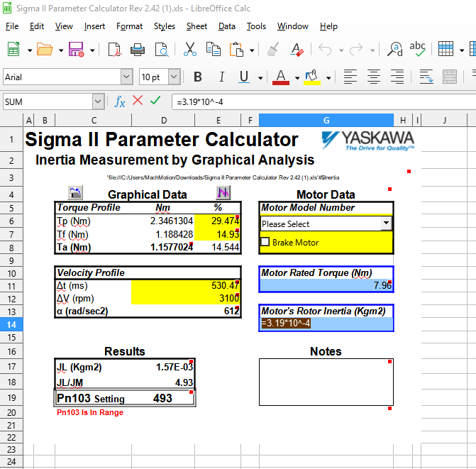Viewport: 476px width, 469px height.
Task: Expand the font size dropdown
Action: coord(174,77)
